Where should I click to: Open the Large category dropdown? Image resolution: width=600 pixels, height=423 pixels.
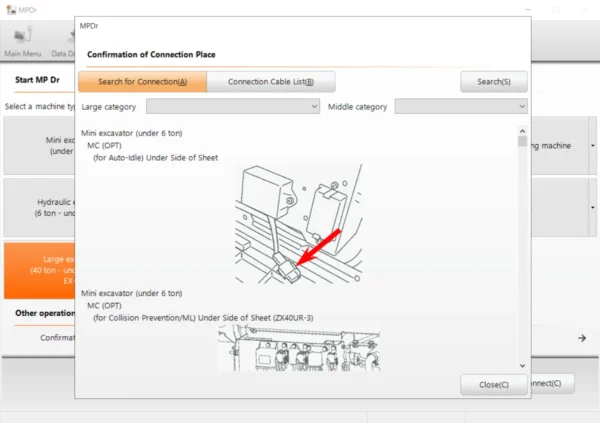pyautogui.click(x=233, y=106)
